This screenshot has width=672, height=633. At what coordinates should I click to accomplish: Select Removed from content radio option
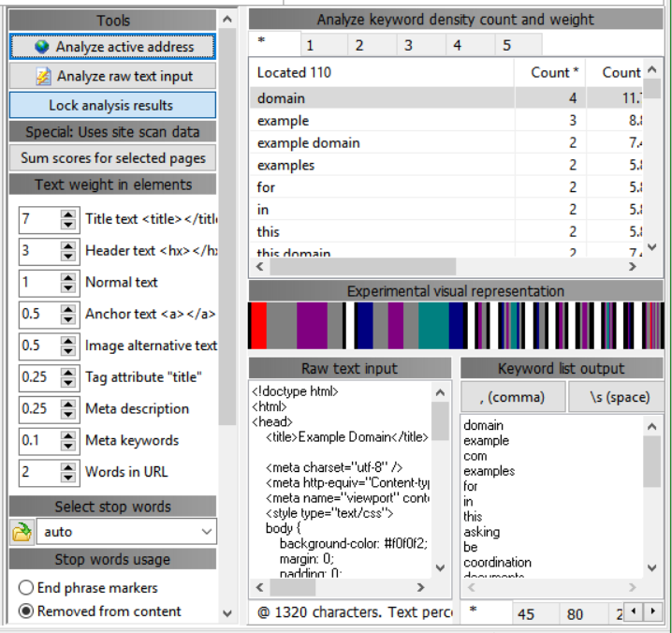(26, 611)
